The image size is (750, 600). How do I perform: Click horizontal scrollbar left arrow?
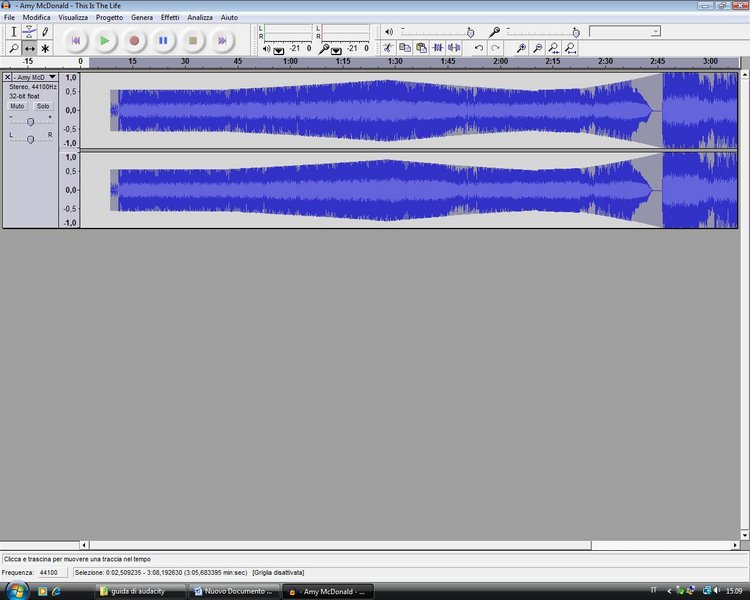click(84, 545)
